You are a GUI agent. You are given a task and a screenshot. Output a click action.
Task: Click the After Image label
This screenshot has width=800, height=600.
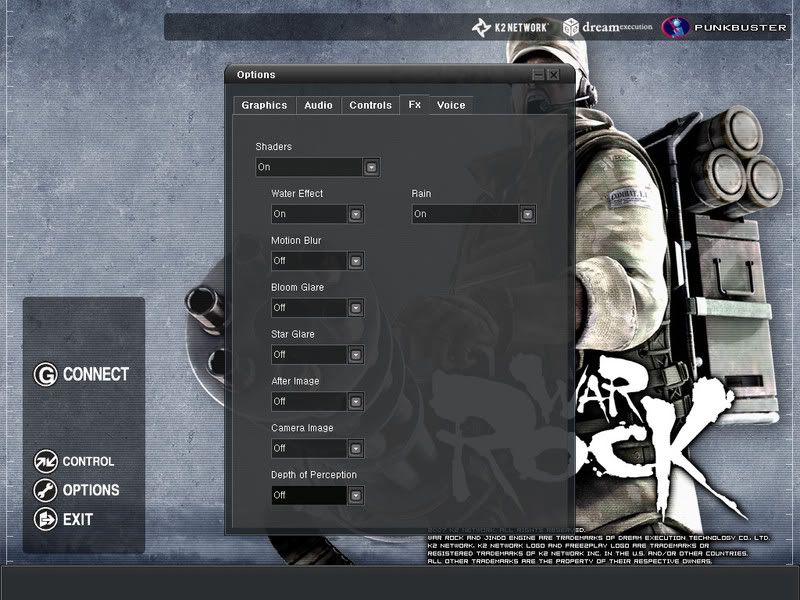295,381
